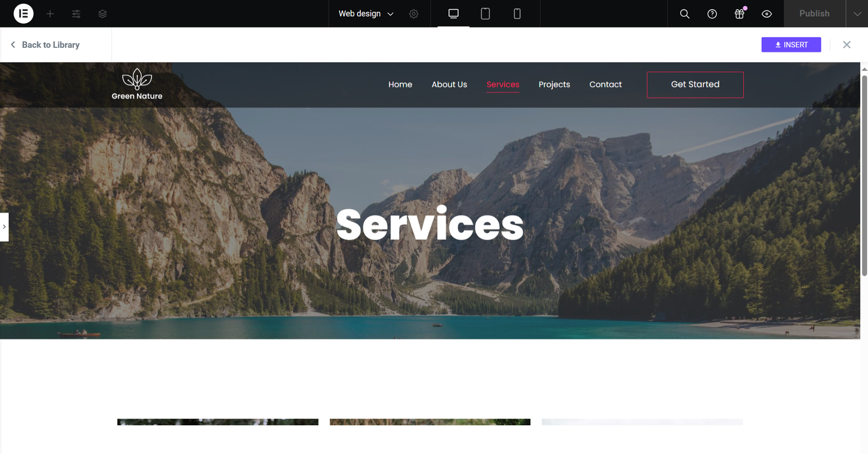This screenshot has width=868, height=454.
Task: Click the Elementor logo icon
Action: 23,14
